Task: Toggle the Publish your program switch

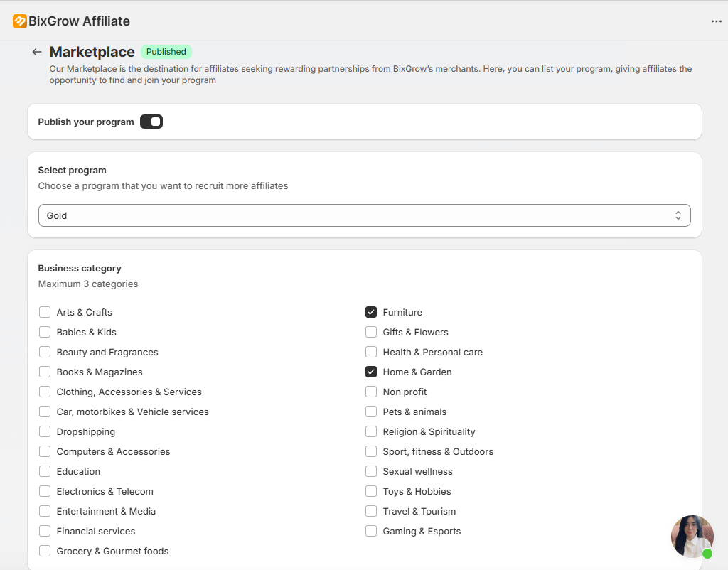Action: coord(151,122)
